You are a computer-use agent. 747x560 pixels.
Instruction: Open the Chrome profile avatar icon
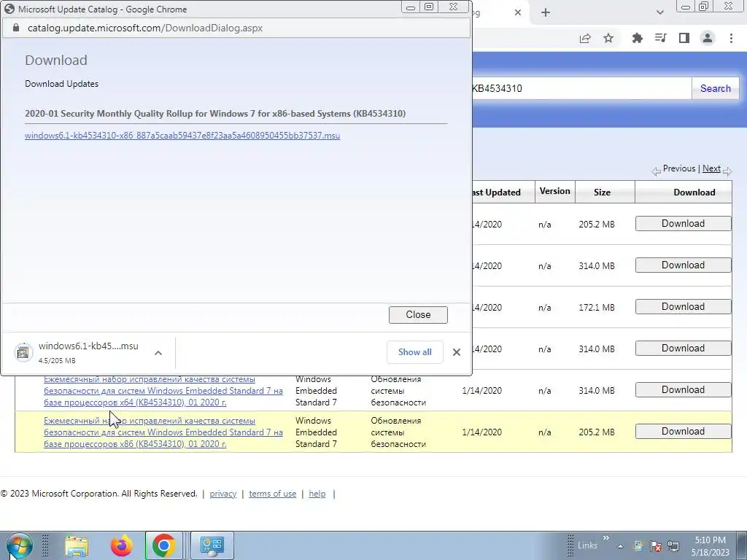click(x=708, y=38)
